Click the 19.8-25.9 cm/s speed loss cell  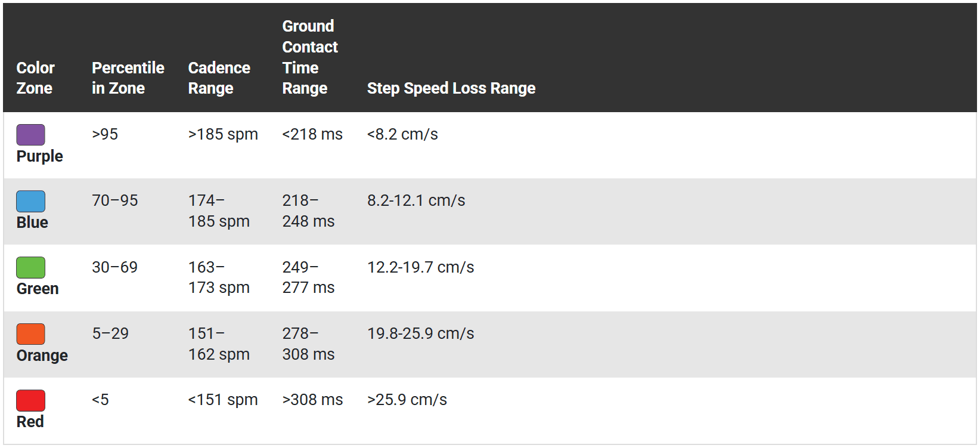(x=420, y=333)
